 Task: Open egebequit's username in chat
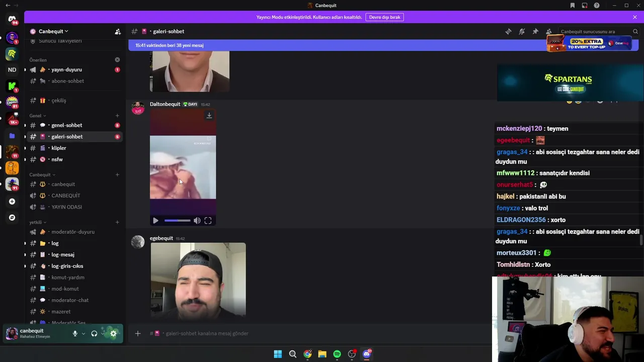click(x=161, y=238)
